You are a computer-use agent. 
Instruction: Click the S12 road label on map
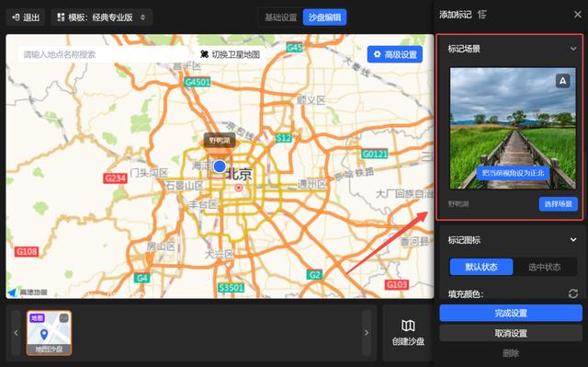click(x=284, y=138)
